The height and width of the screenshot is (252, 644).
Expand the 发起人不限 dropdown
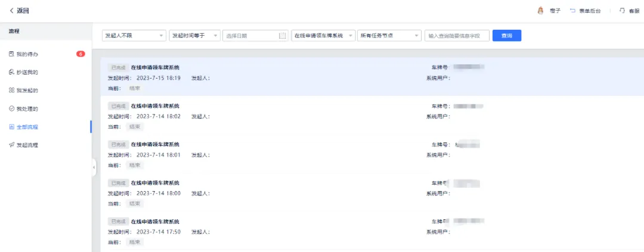134,36
